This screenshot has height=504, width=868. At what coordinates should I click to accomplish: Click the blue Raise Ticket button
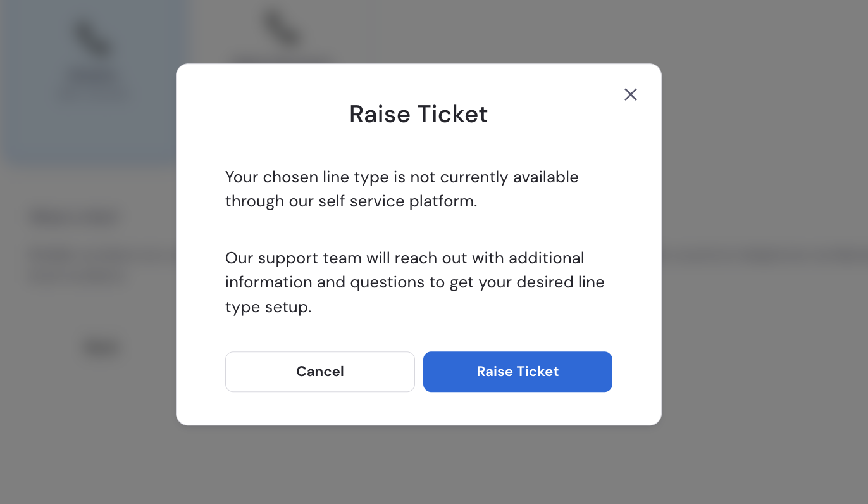tap(518, 372)
